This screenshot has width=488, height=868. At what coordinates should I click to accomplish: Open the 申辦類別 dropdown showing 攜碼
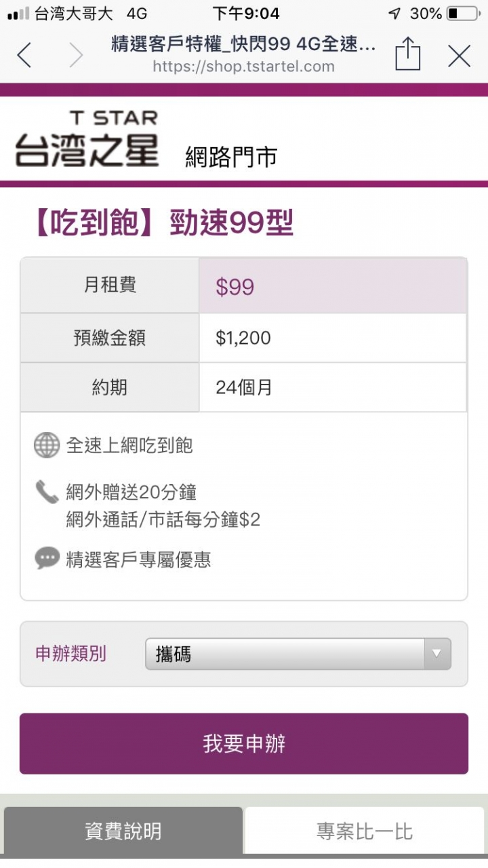[298, 654]
